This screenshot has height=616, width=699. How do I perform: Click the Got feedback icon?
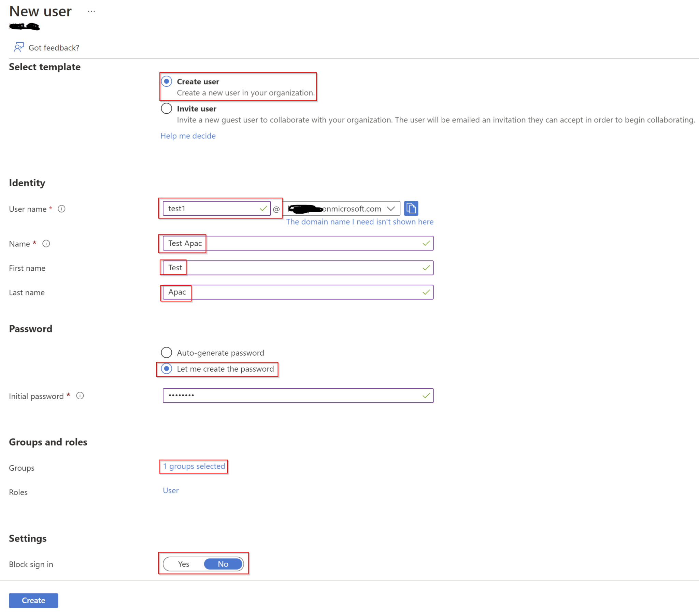[x=19, y=47]
